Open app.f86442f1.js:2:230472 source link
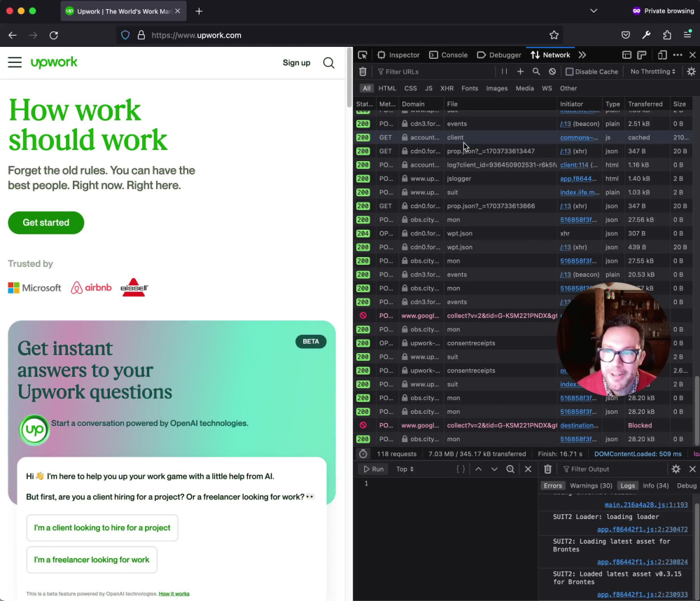Screen dimensions: 700x601 point(643,530)
